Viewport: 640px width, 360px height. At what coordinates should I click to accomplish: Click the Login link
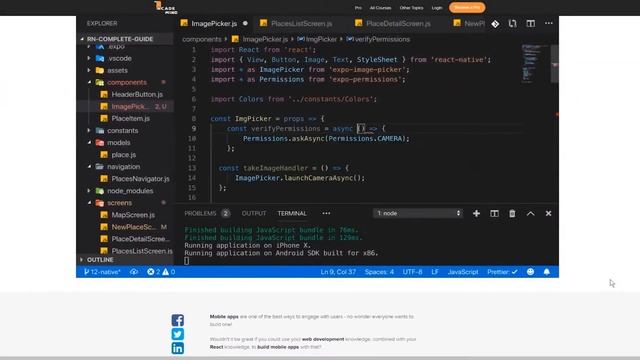coord(437,8)
